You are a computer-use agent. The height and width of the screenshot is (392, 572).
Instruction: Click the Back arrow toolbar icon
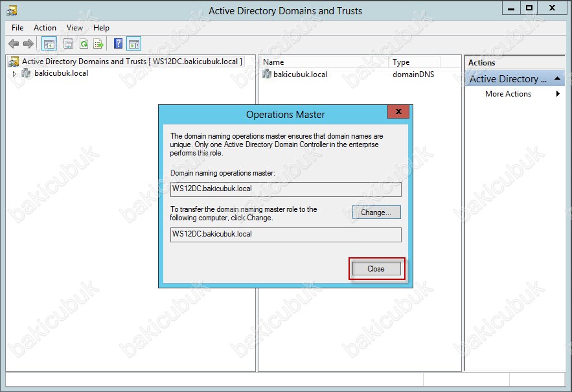click(14, 44)
